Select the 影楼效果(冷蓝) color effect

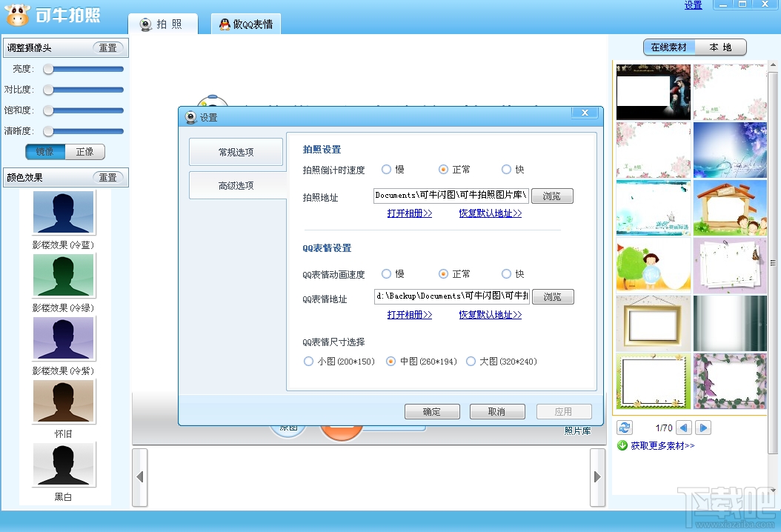(x=63, y=212)
